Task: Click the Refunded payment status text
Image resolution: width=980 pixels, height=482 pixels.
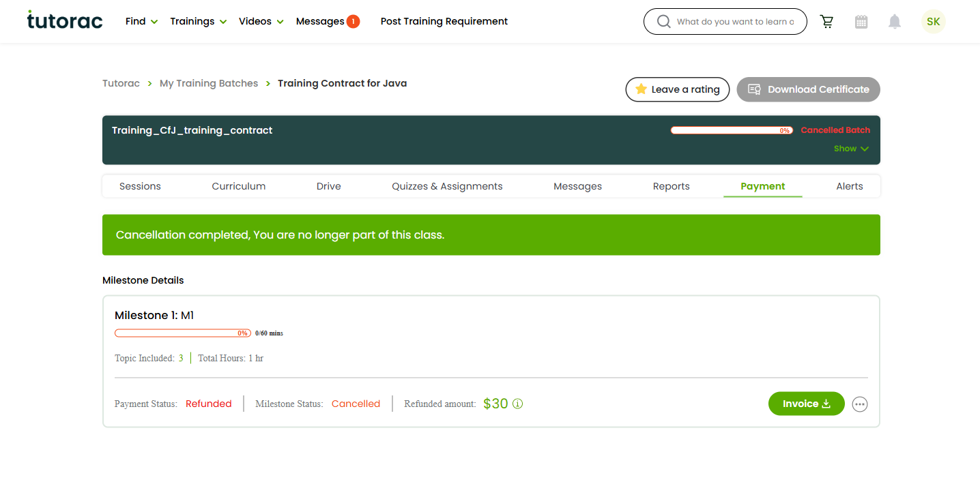Action: pos(209,404)
